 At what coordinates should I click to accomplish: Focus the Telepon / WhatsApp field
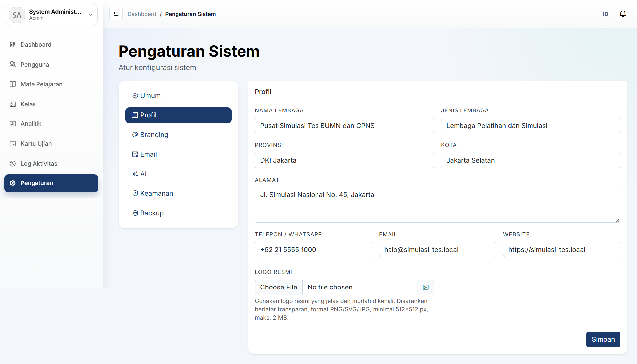(x=314, y=250)
